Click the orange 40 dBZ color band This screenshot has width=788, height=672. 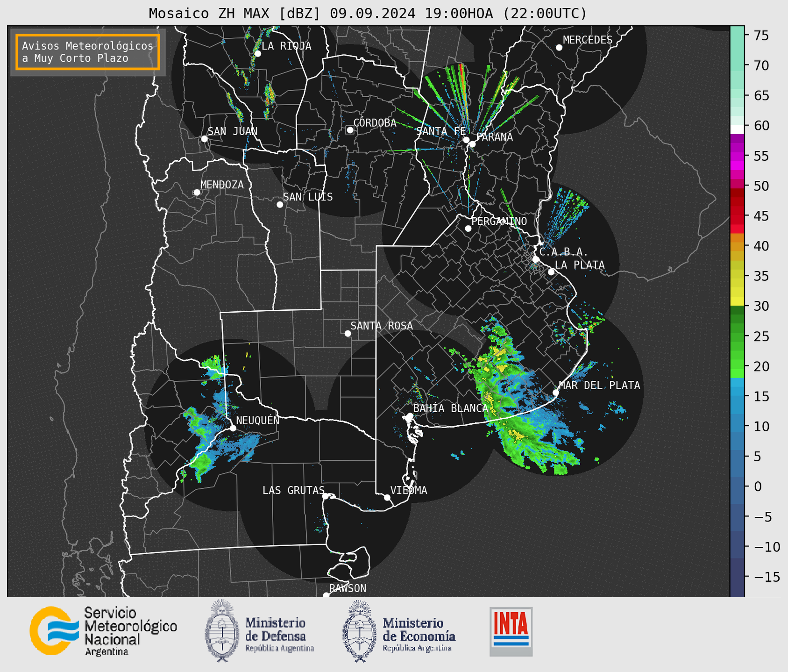coord(737,246)
